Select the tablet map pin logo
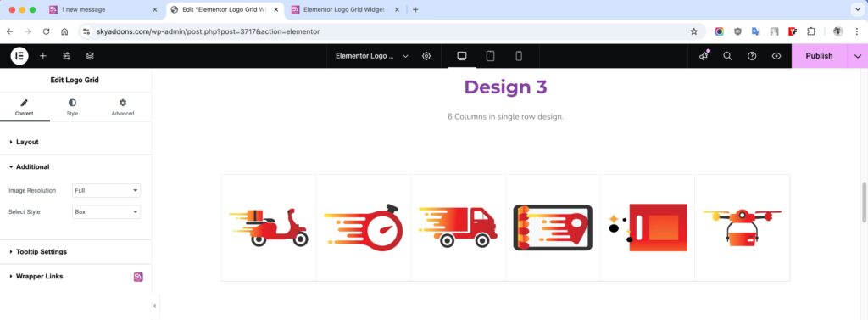The height and width of the screenshot is (320, 868). 553,227
